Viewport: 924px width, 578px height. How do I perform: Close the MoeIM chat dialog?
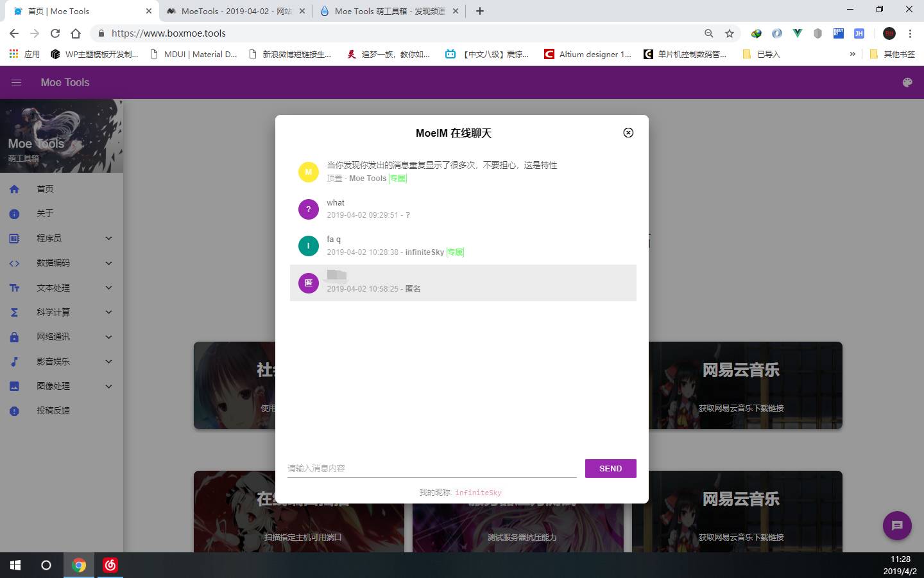pyautogui.click(x=628, y=133)
